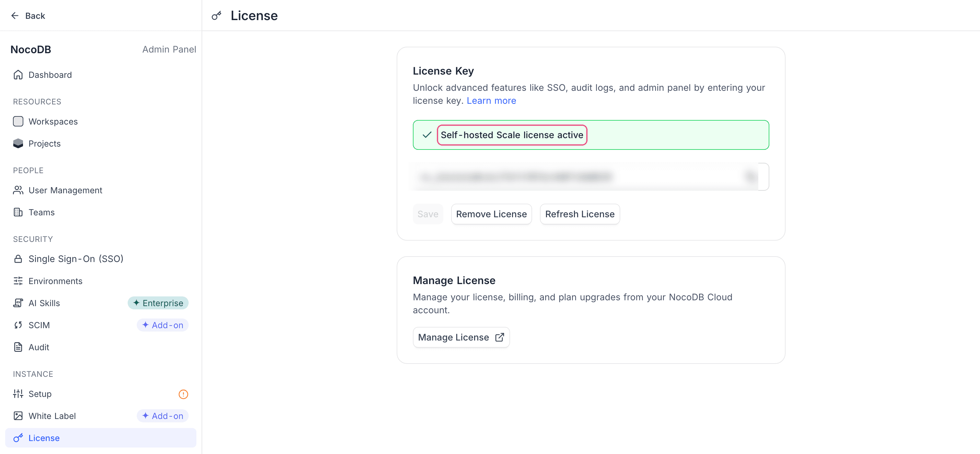
Task: Click the SCIM sync icon
Action: (18, 325)
